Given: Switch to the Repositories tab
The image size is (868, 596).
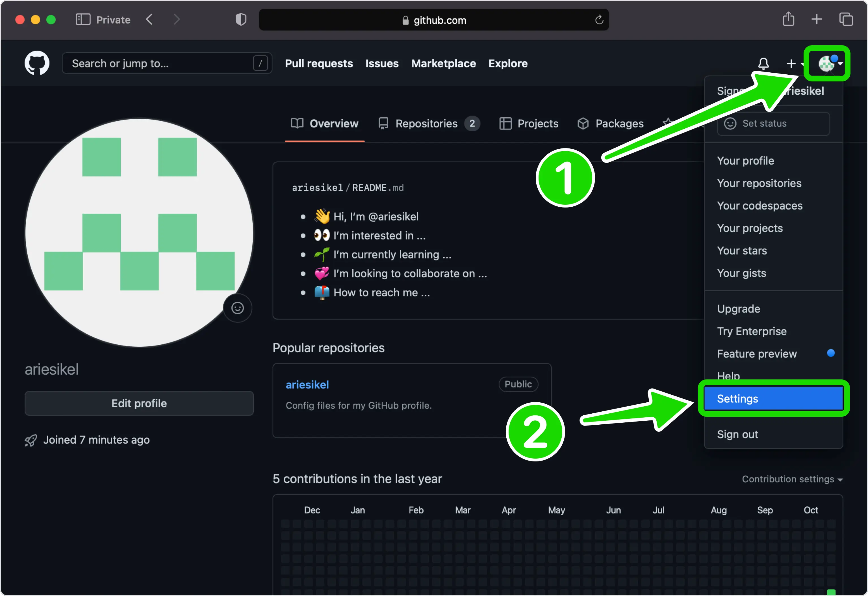Looking at the screenshot, I should point(429,123).
